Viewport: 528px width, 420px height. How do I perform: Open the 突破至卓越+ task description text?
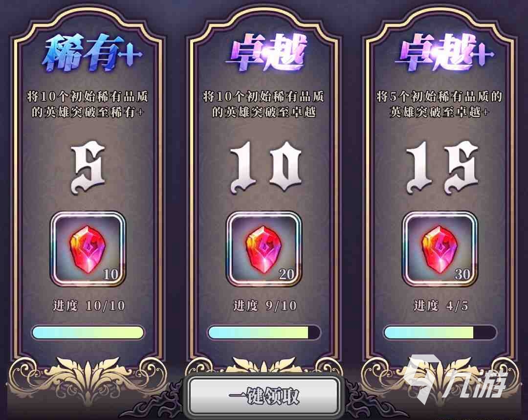440,104
